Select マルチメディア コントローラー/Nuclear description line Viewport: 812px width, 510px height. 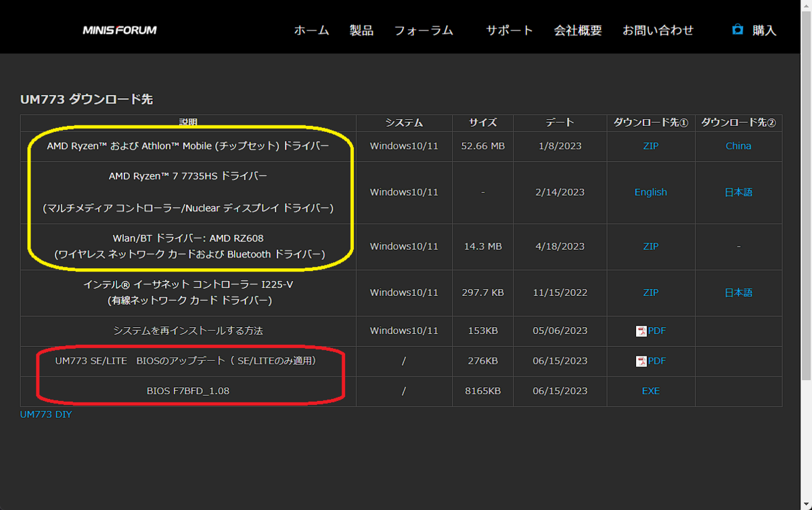point(188,208)
